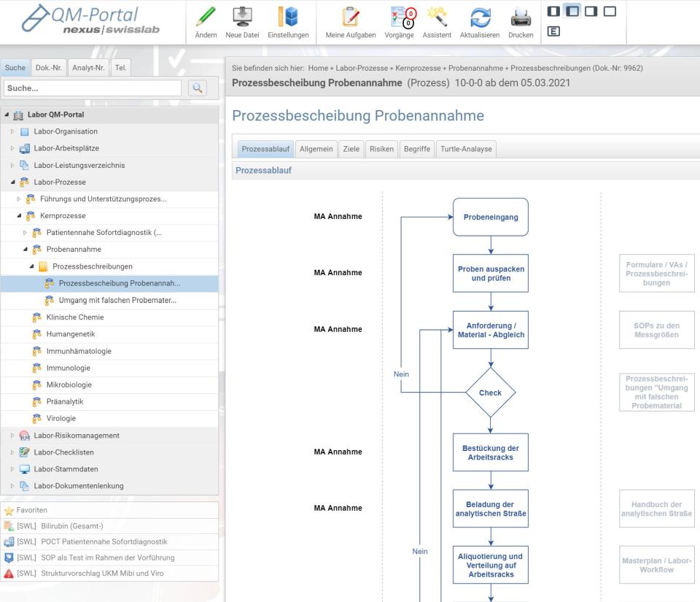This screenshot has width=700, height=602.
Task: Open Meine Aufgaben task list
Action: [x=351, y=16]
